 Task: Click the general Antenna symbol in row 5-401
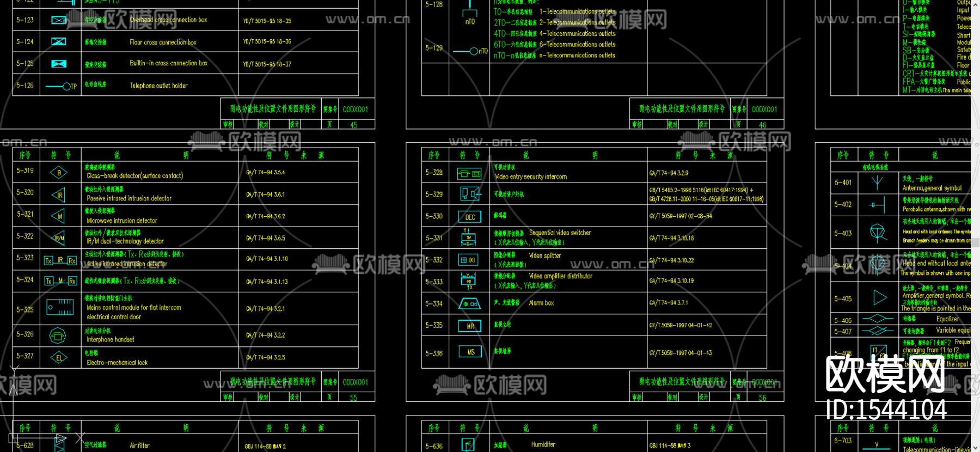877,182
